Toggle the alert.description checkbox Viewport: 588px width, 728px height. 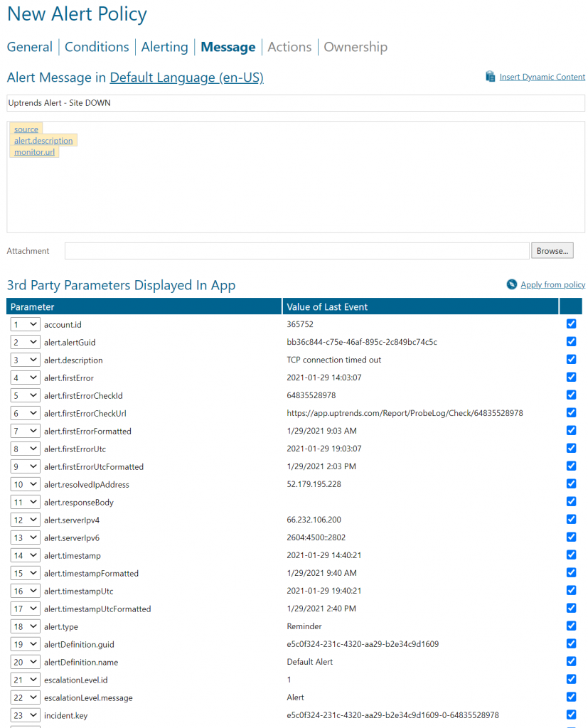click(571, 360)
